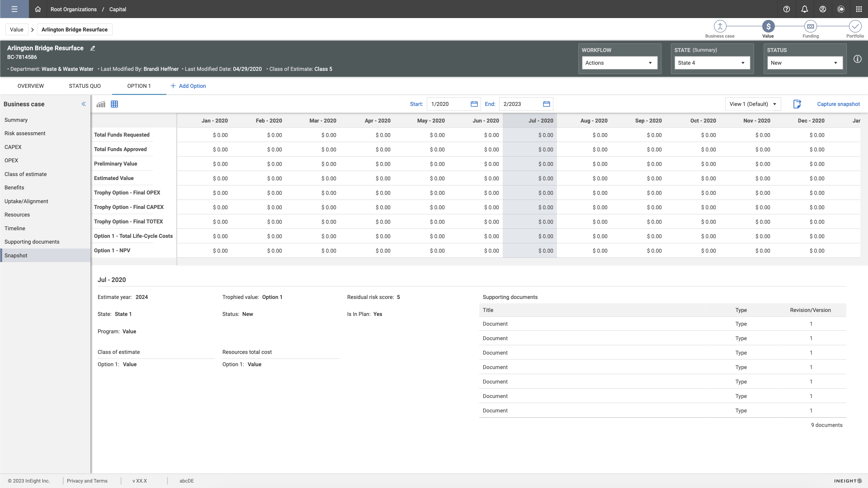
Task: Open the OPEX sidebar section
Action: click(x=45, y=160)
